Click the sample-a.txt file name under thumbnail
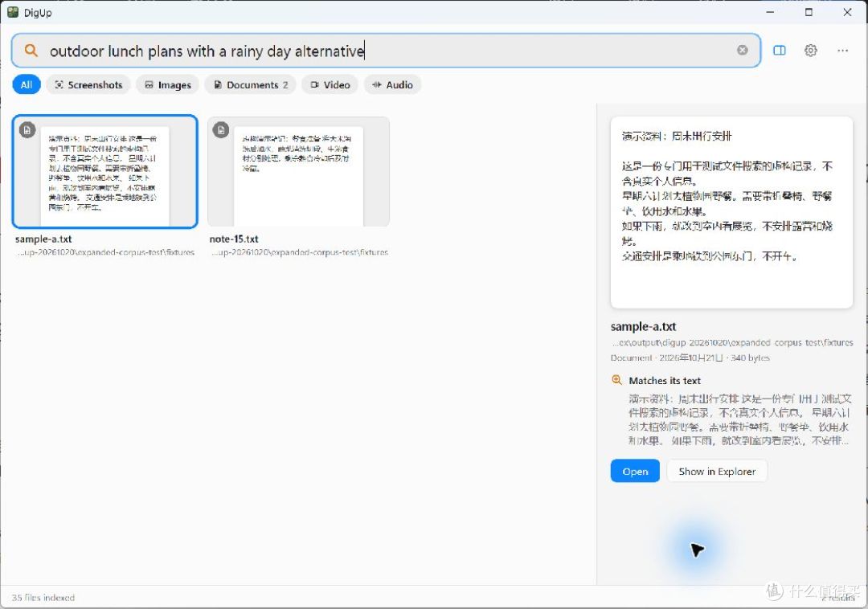 [43, 239]
